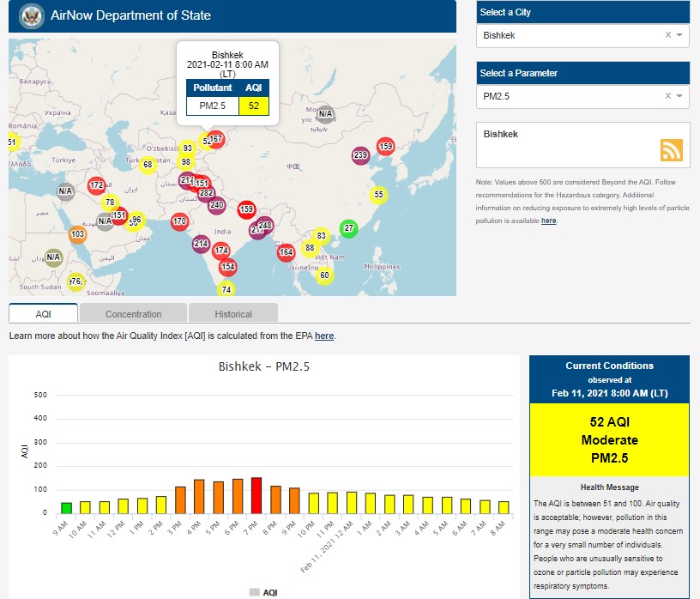The width and height of the screenshot is (700, 599).
Task: Expand the Select a City dropdown arrow
Action: [x=679, y=35]
